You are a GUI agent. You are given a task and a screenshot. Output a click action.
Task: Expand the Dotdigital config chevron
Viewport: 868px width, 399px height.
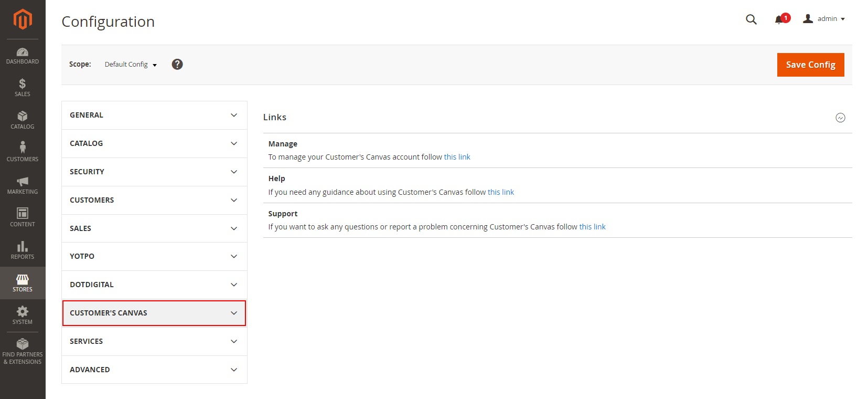234,285
